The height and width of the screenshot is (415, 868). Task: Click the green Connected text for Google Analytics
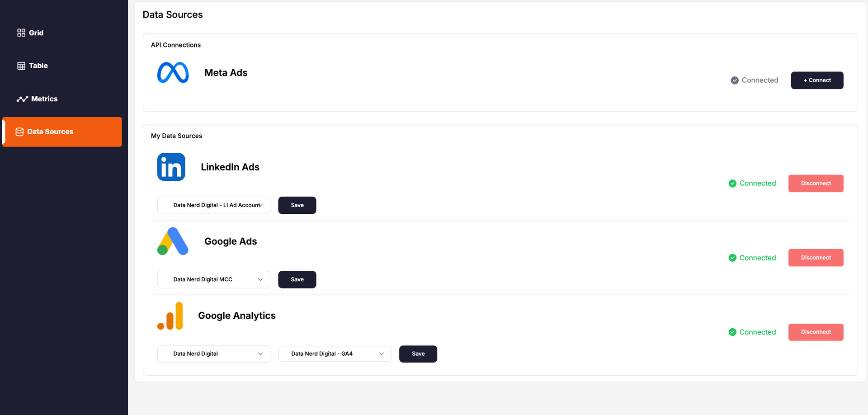758,332
